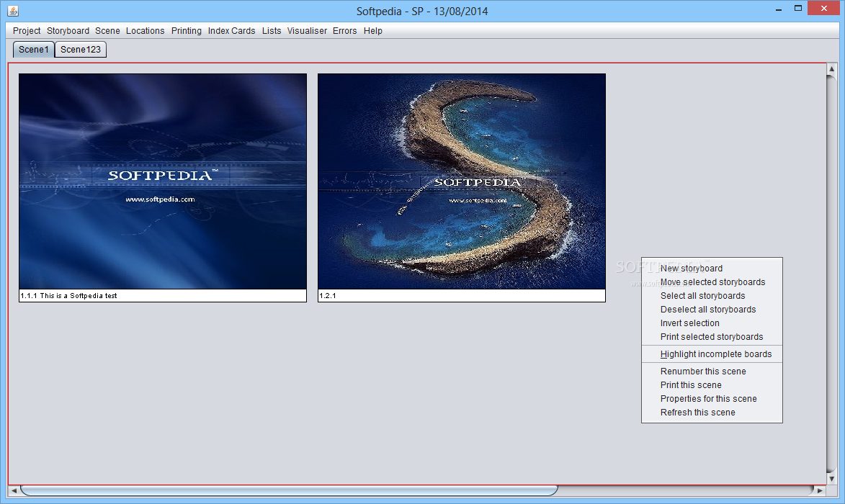This screenshot has width=845, height=504.
Task: Select the 1.2.1 island storyboard thumbnail
Action: tap(461, 181)
